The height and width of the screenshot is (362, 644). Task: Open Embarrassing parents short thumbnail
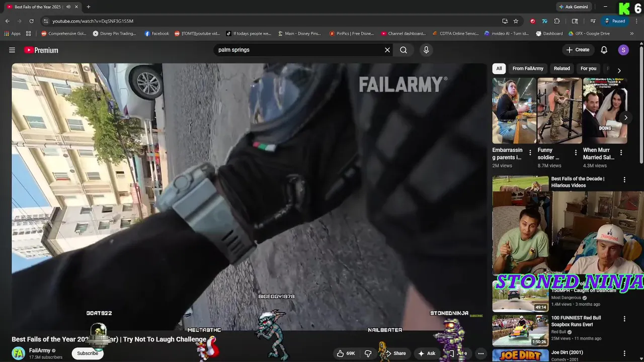click(x=514, y=111)
